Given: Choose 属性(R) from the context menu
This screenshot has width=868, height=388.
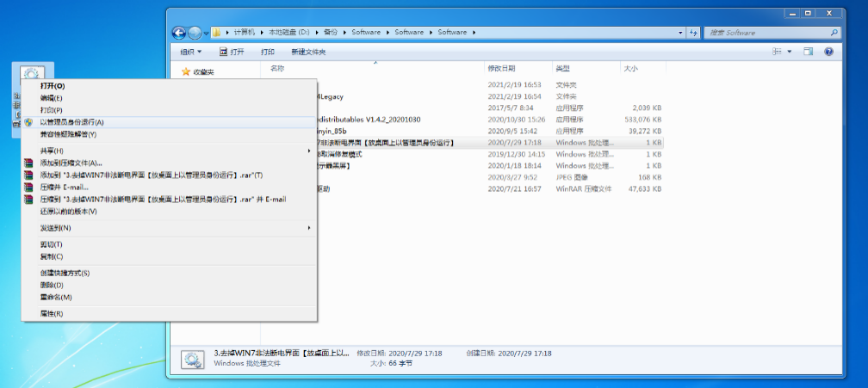Looking at the screenshot, I should coord(52,314).
